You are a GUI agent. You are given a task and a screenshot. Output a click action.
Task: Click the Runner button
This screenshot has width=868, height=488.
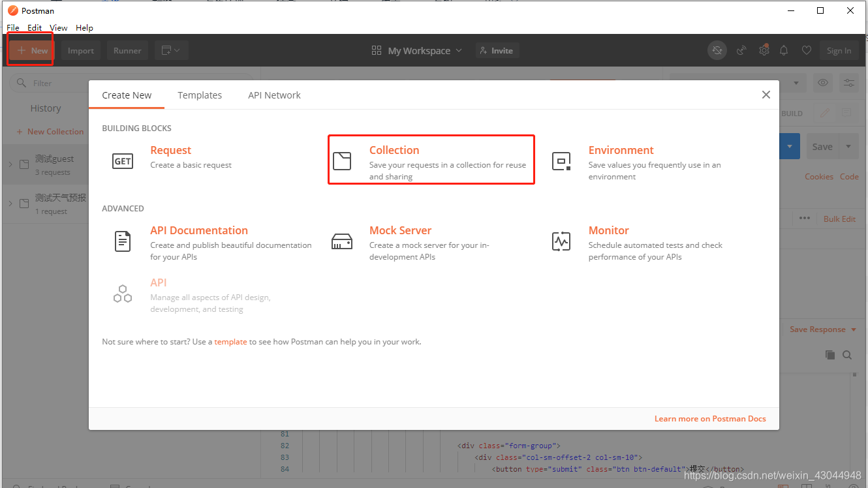tap(127, 50)
